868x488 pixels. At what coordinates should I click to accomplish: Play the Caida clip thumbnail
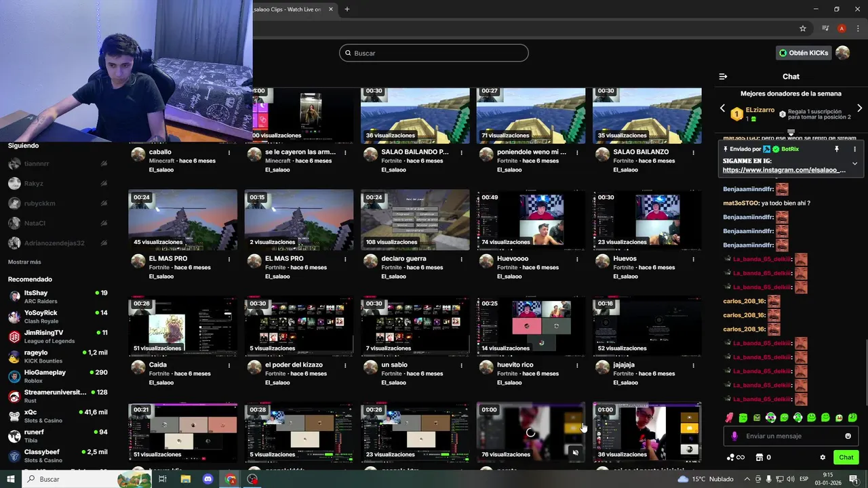(x=183, y=327)
